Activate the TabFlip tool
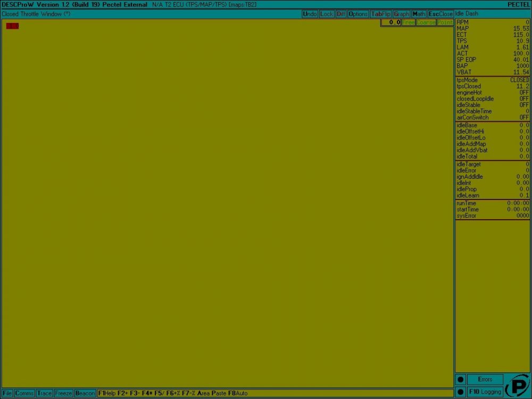Image resolution: width=532 pixels, height=399 pixels. click(x=380, y=14)
